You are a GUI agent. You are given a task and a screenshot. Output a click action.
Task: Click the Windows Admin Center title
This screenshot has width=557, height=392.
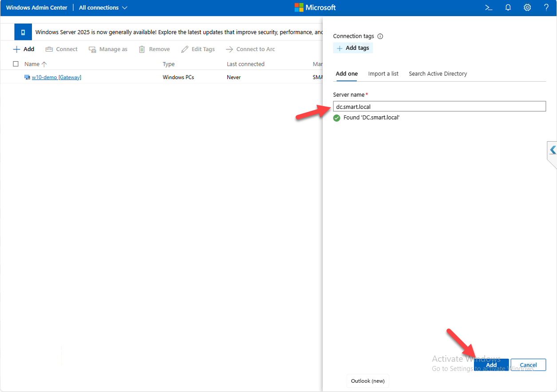pyautogui.click(x=37, y=8)
